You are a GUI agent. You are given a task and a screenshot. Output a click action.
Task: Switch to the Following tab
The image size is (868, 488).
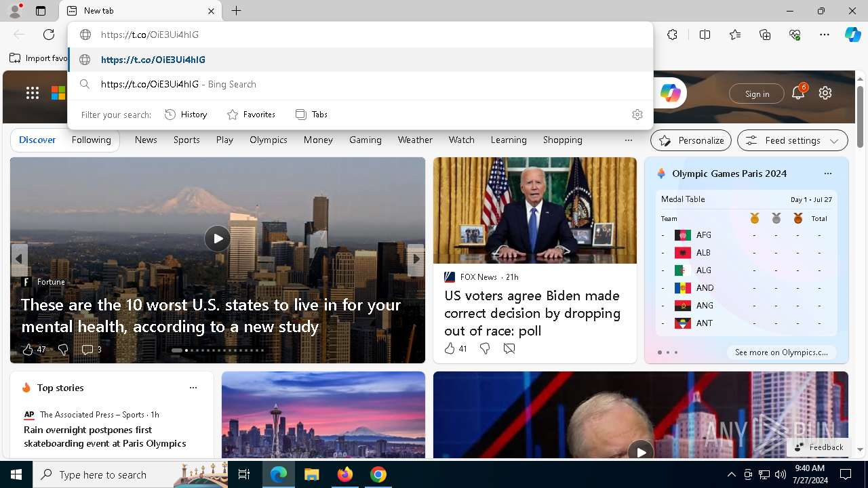(x=92, y=140)
